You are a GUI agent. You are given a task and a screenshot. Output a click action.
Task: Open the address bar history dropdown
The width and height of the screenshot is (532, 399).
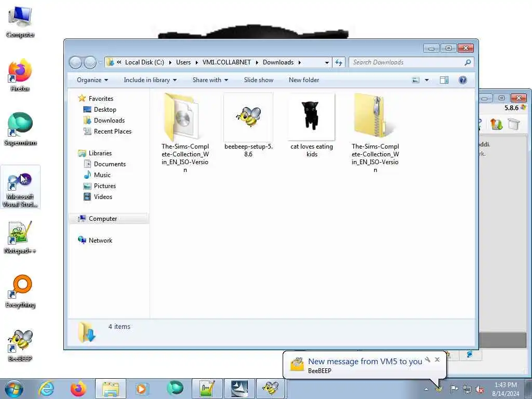[x=327, y=63]
